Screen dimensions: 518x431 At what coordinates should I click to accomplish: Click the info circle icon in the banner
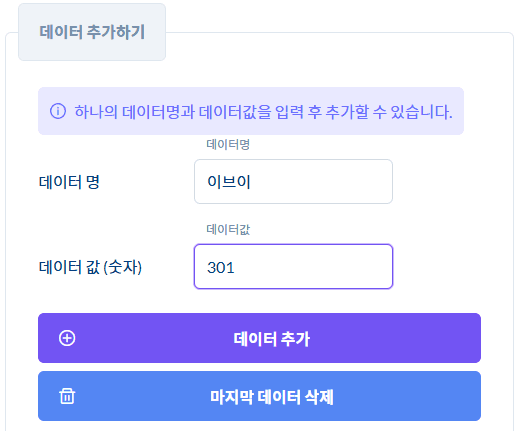(58, 111)
